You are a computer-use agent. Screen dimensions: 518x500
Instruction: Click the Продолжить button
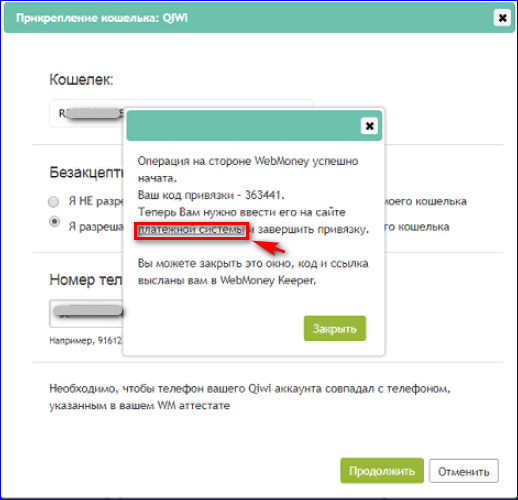coord(382,471)
